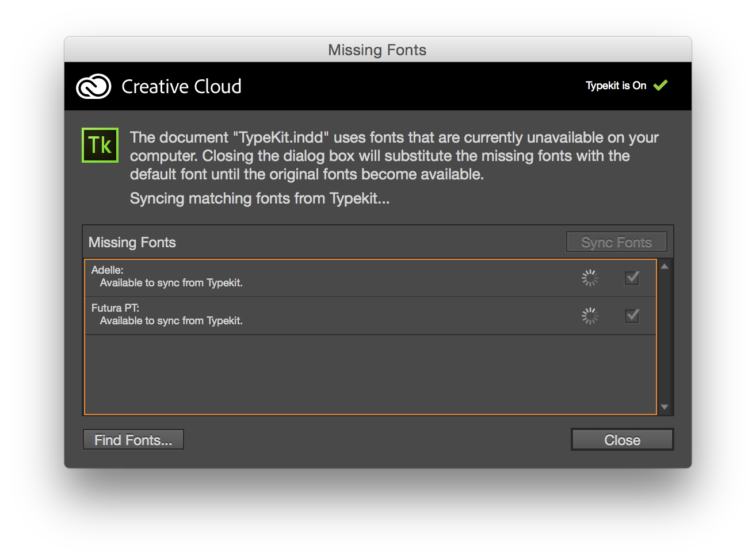This screenshot has width=756, height=560.
Task: Click the Missing Fonts list header
Action: pos(132,243)
